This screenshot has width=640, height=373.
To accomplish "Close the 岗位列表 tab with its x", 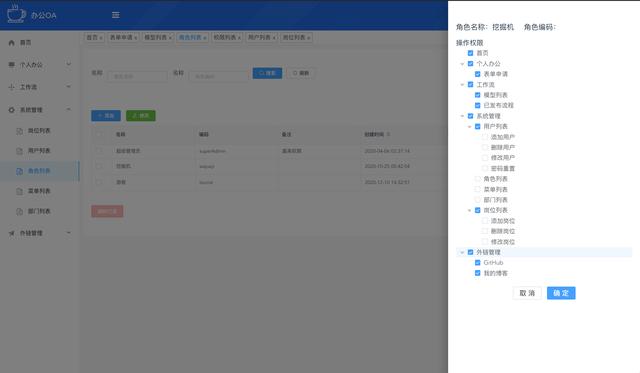I will (309, 38).
